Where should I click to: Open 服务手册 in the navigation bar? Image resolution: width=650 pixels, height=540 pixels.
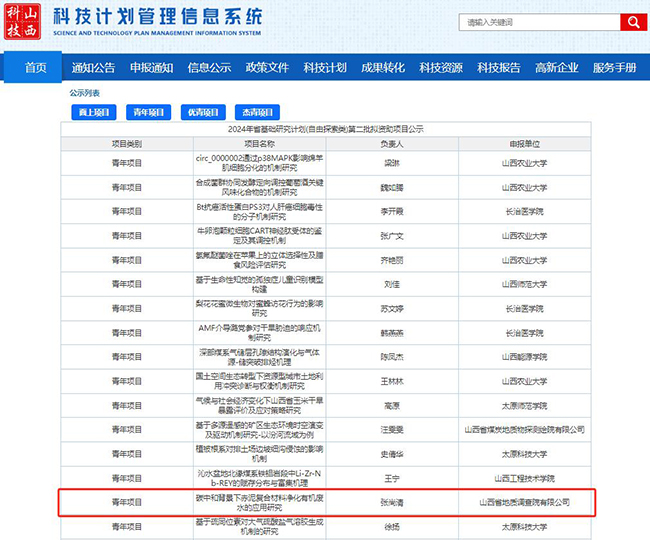[614, 67]
